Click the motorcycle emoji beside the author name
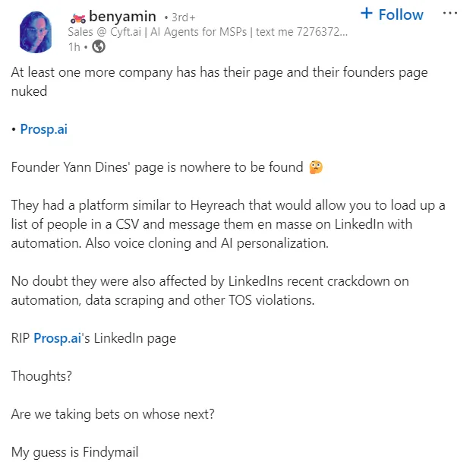 click(78, 17)
